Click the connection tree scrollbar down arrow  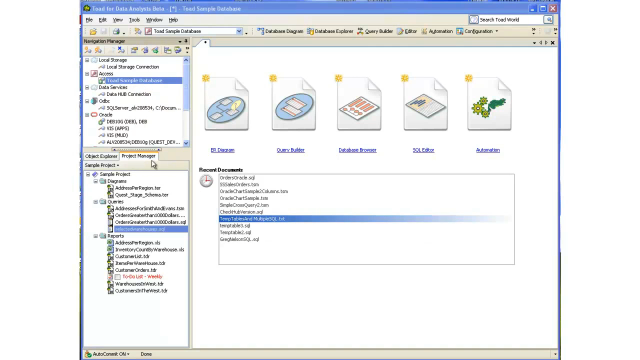point(186,143)
